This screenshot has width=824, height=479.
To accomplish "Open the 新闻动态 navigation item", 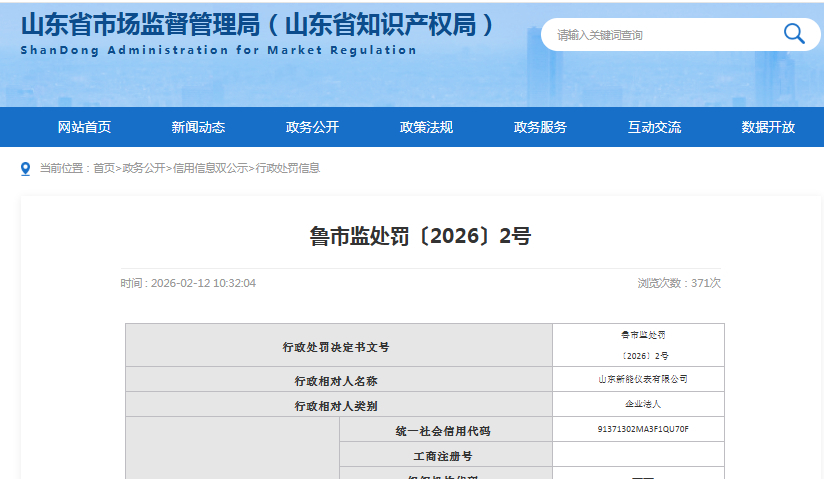I will [x=198, y=127].
